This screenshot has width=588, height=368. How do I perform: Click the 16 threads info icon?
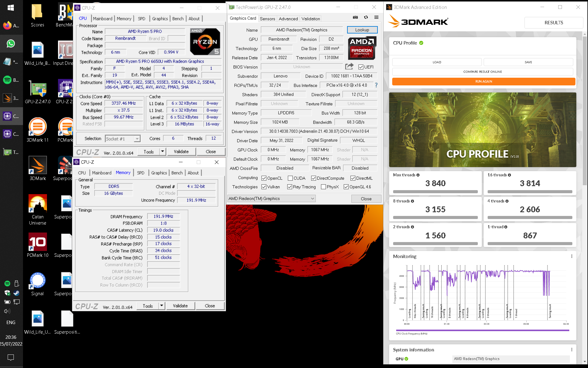pyautogui.click(x=509, y=175)
